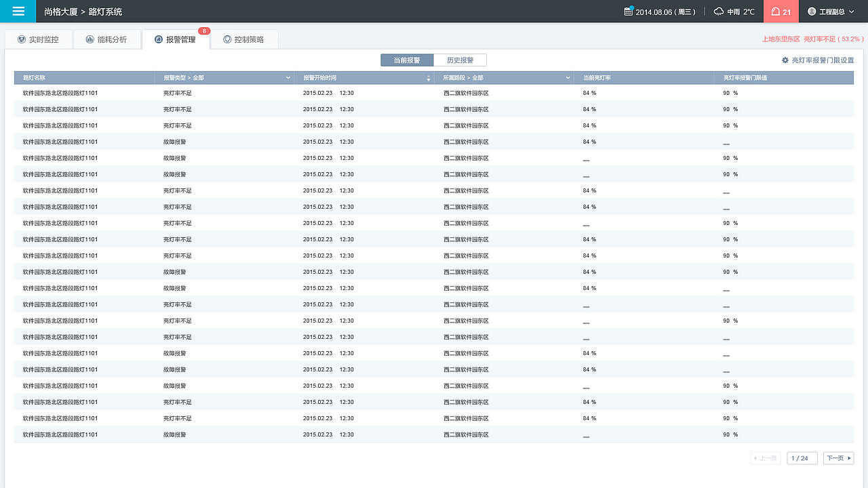
Task: Navigate to 尚格大厦 in the breadcrumb
Action: pyautogui.click(x=60, y=12)
